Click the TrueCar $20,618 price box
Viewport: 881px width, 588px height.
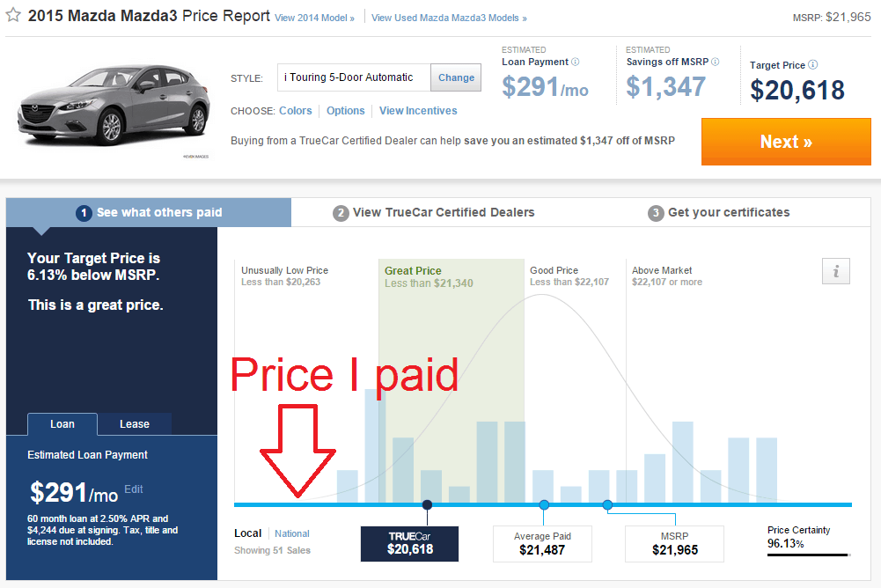point(409,544)
